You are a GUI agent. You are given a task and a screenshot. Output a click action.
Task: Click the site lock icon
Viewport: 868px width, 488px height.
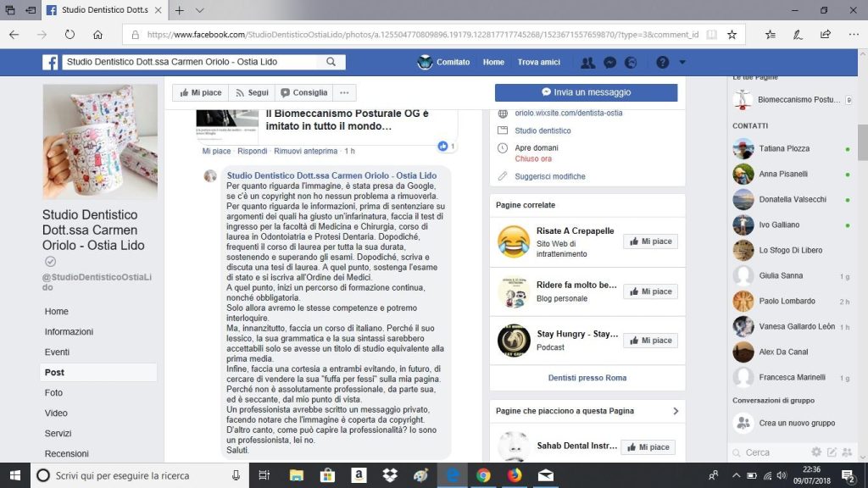pos(135,34)
